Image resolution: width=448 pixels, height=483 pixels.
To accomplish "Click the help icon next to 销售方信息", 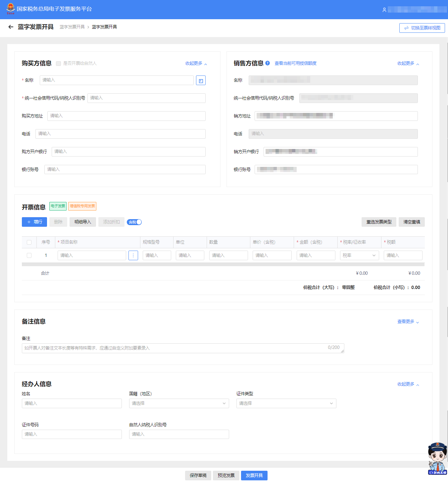I will coord(268,63).
